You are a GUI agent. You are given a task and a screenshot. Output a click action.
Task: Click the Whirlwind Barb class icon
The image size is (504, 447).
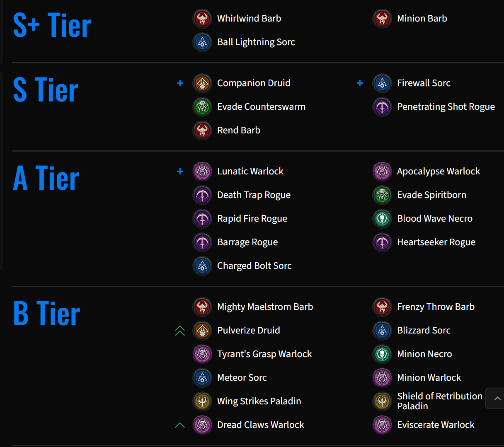(202, 19)
